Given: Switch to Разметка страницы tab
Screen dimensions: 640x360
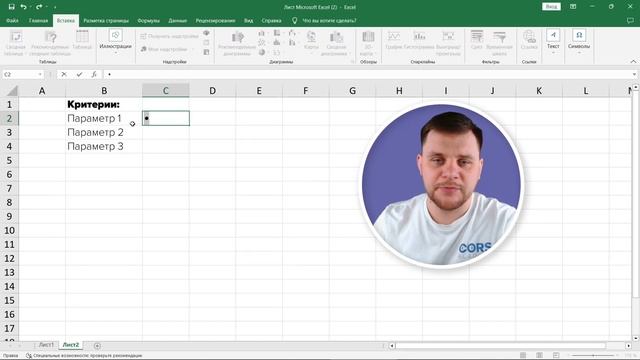Looking at the screenshot, I should [106, 20].
